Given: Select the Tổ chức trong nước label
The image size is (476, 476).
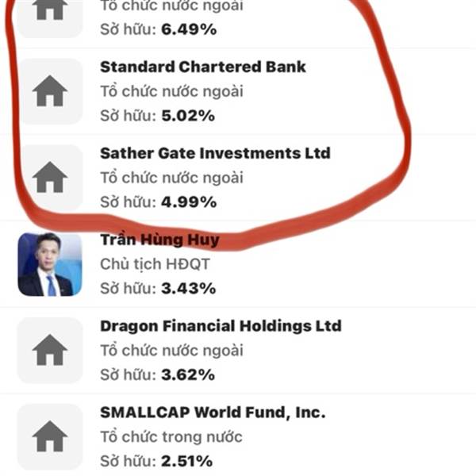Looking at the screenshot, I should pos(171,436).
